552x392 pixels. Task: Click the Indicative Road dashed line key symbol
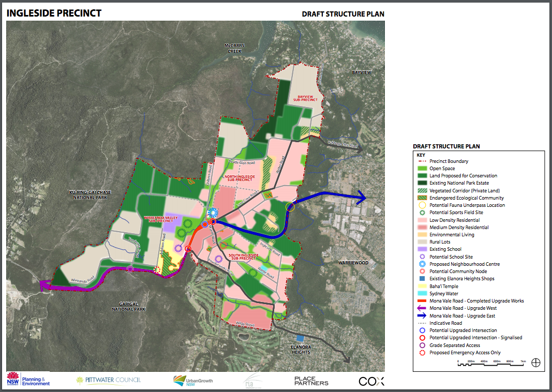click(x=422, y=323)
